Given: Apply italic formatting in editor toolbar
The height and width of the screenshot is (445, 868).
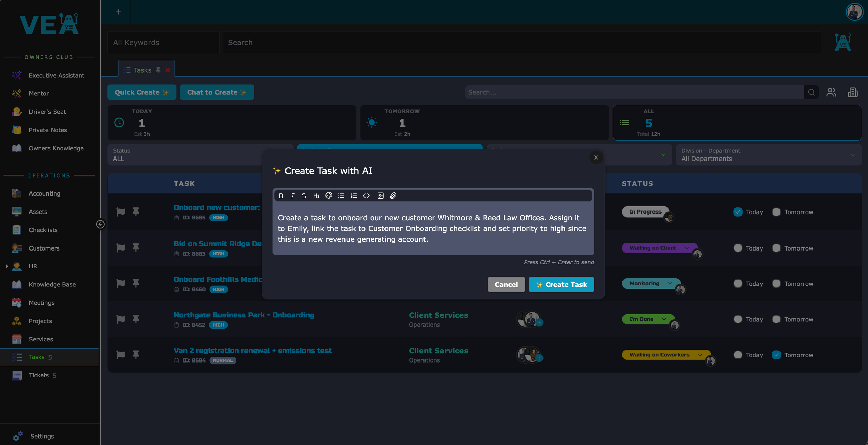Looking at the screenshot, I should click(292, 196).
